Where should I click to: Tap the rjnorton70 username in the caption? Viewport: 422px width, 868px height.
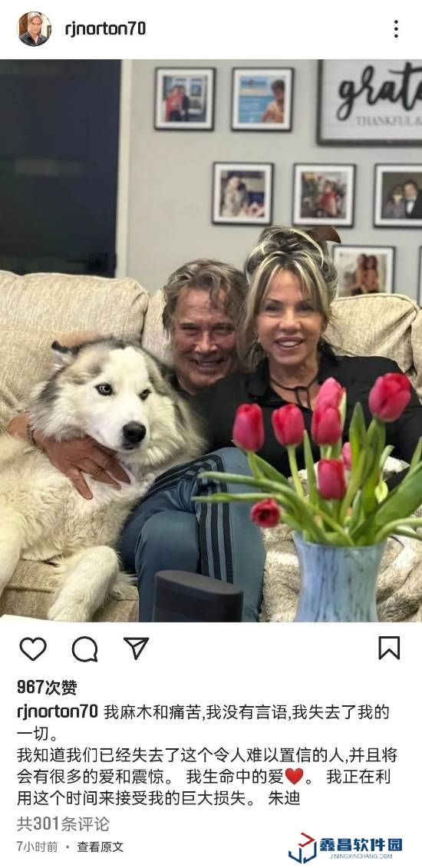tap(58, 712)
